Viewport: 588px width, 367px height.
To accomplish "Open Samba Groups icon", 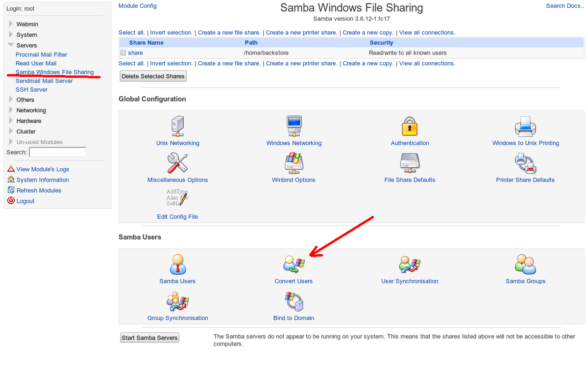I will point(525,264).
